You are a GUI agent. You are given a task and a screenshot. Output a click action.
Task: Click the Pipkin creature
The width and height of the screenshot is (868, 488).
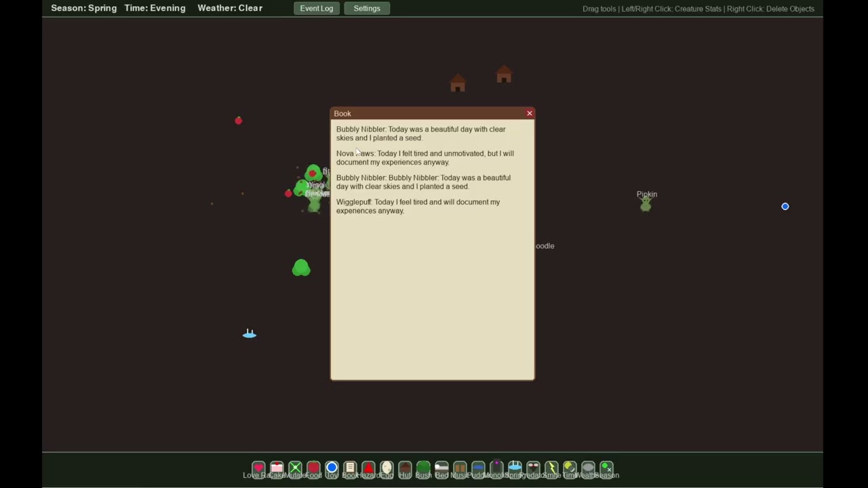coord(646,203)
